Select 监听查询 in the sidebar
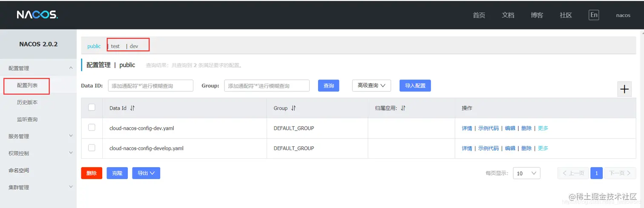 (x=27, y=120)
